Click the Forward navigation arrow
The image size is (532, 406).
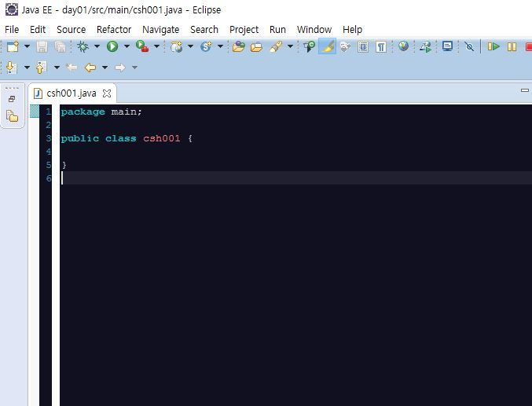[x=119, y=68]
